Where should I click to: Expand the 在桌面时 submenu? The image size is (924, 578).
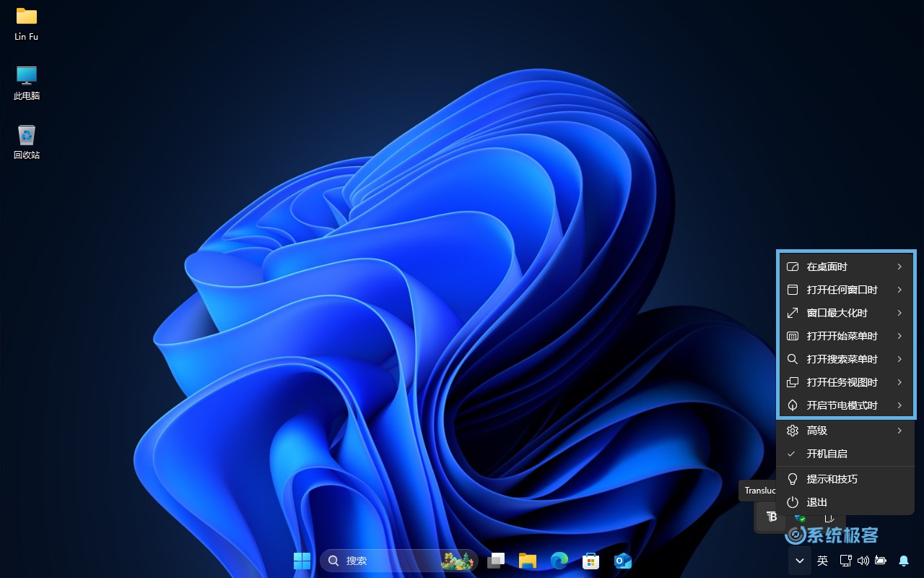845,267
